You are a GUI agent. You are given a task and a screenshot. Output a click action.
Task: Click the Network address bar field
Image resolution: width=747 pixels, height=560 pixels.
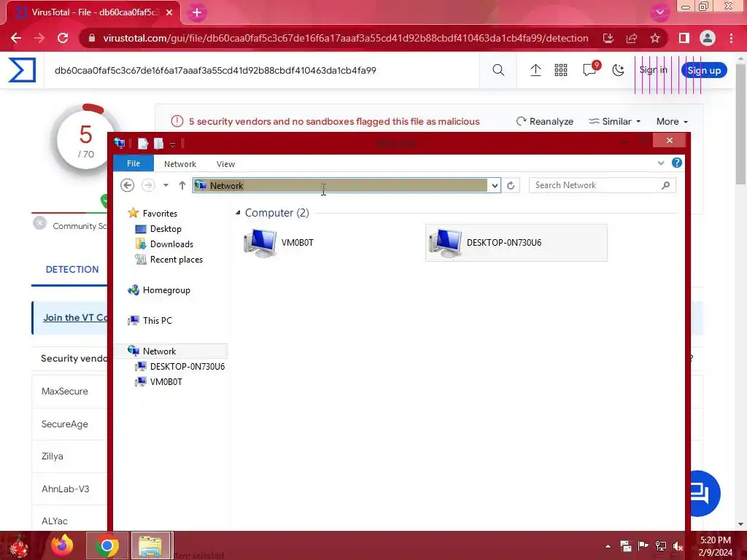tap(340, 185)
